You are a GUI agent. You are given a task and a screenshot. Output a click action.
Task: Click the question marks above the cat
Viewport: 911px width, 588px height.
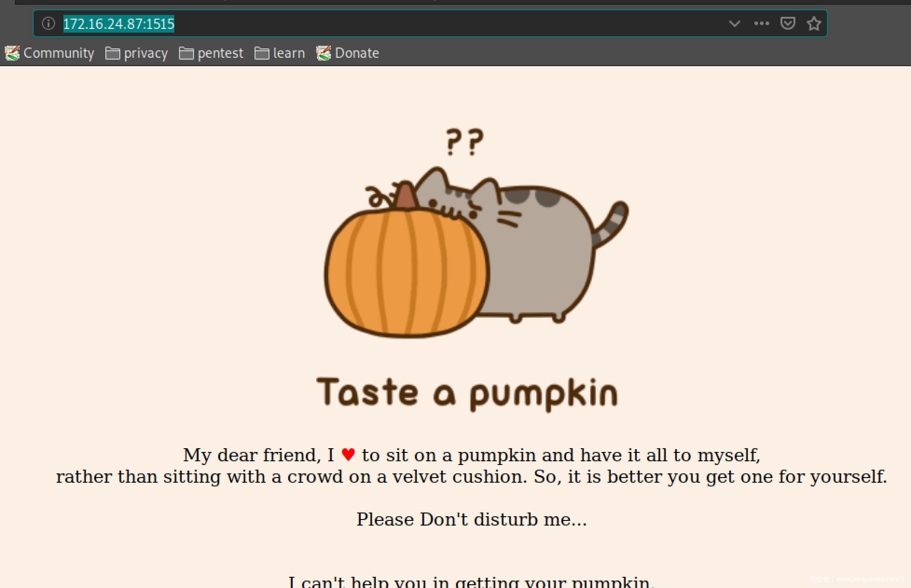coord(464,142)
